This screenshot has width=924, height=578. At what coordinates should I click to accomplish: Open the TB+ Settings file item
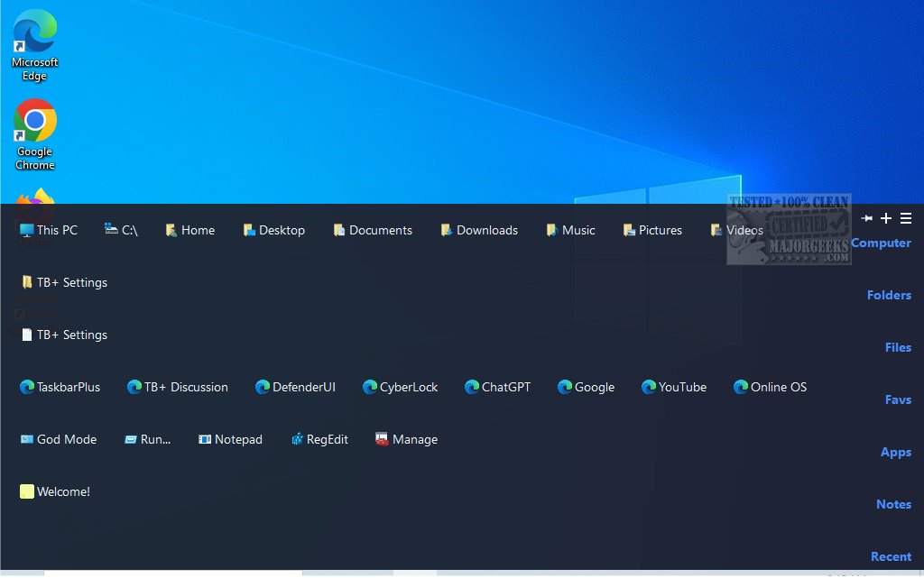coord(64,335)
